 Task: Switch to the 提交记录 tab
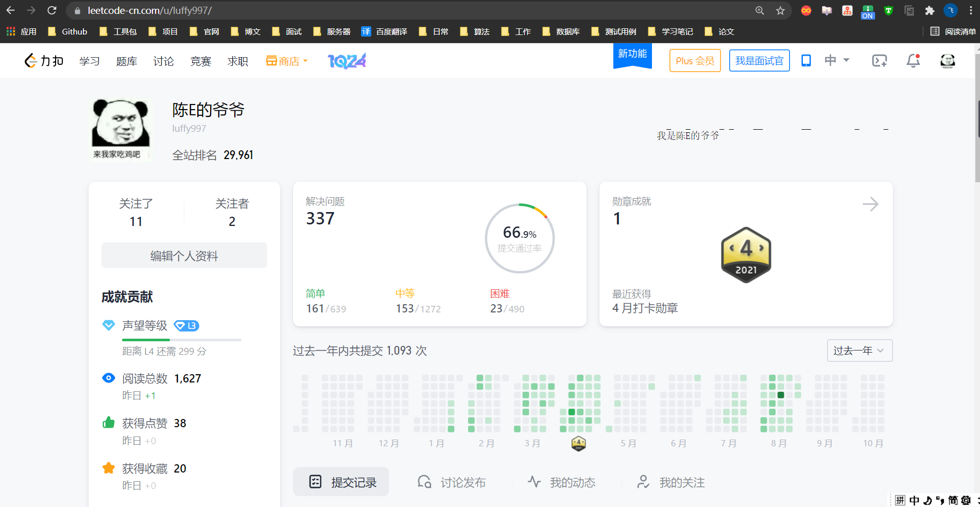pos(341,482)
